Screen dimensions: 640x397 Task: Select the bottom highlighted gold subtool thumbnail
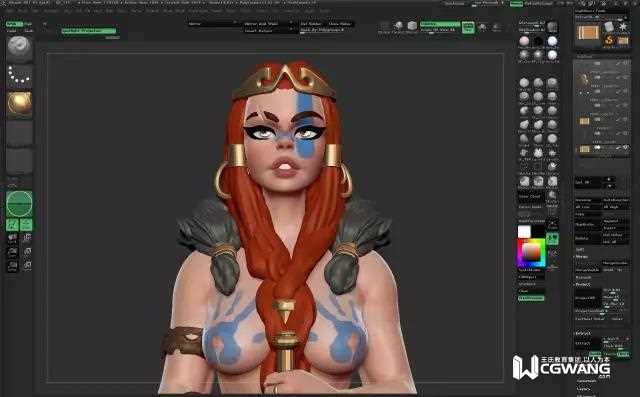coord(584,149)
